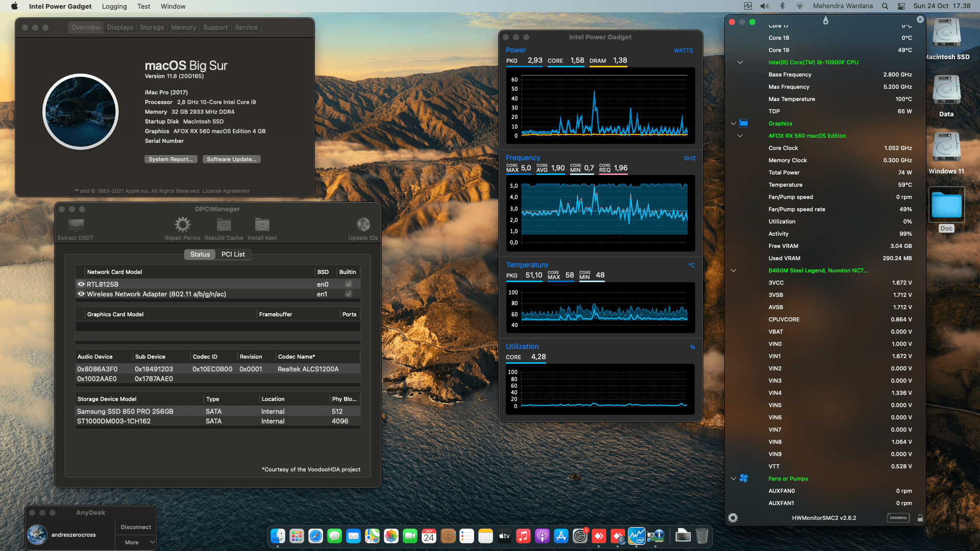Click the 2500MHz badge in HWMonitor footer
This screenshot has width=980, height=551.
coord(898,518)
